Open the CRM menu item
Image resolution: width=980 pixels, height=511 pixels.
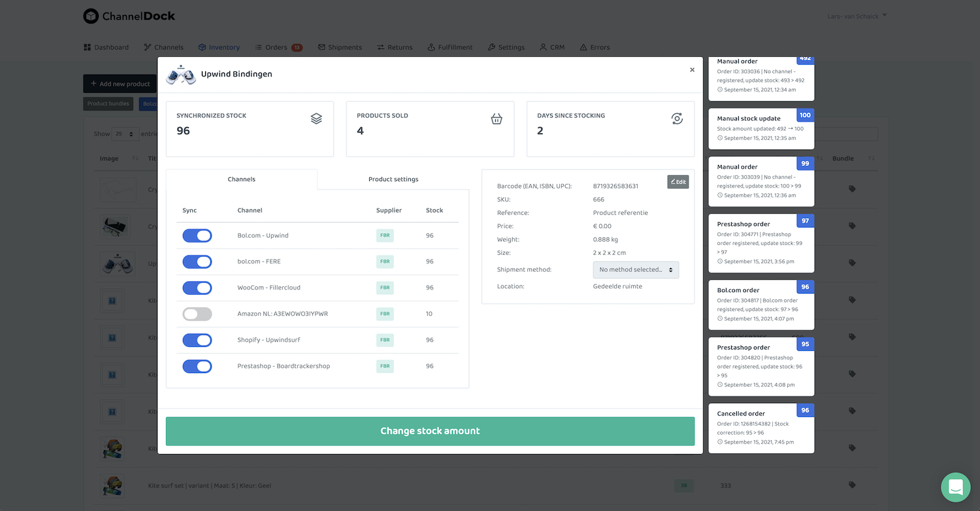click(x=552, y=47)
